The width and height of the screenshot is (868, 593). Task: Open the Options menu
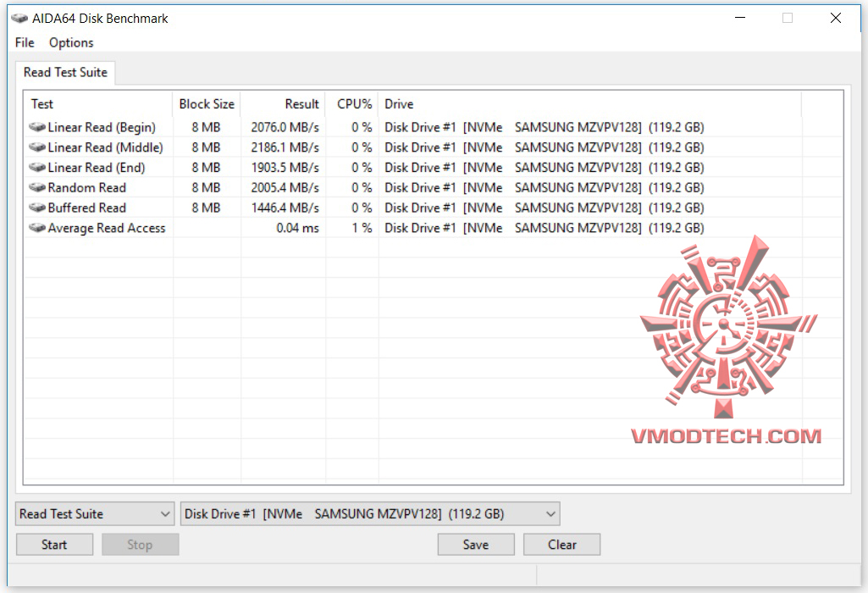point(71,42)
